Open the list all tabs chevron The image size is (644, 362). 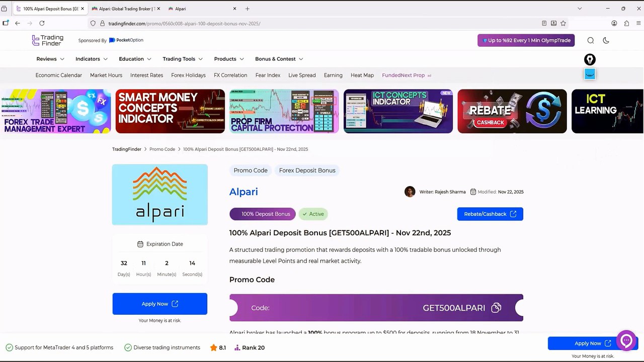coord(580,9)
